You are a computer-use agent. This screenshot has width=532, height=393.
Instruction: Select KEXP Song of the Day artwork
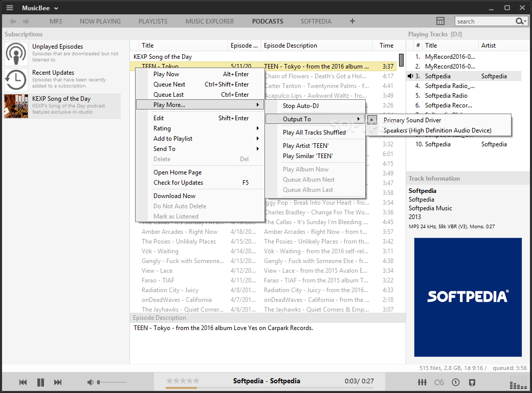point(16,106)
